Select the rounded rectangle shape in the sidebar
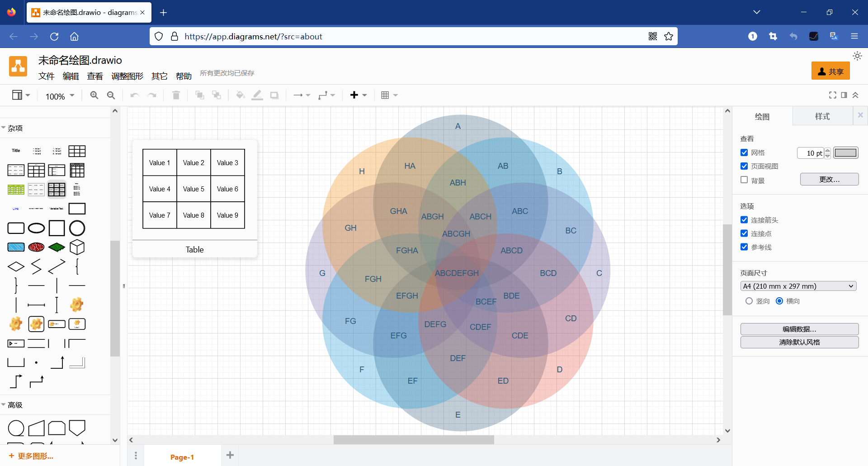This screenshot has height=466, width=868. 16,228
